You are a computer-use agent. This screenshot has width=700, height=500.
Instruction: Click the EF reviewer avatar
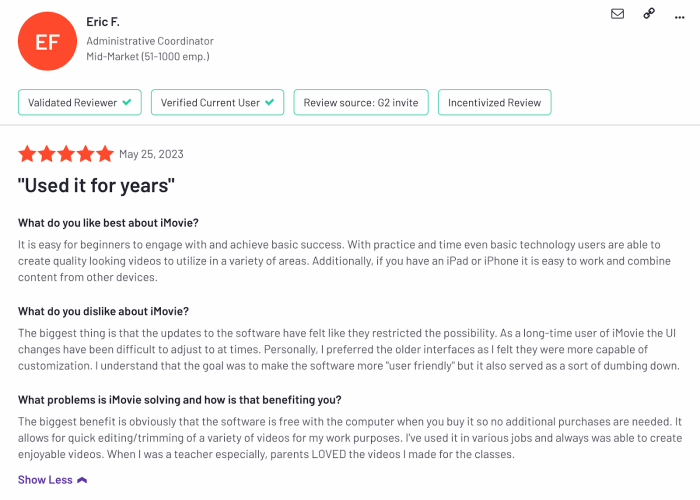click(47, 41)
